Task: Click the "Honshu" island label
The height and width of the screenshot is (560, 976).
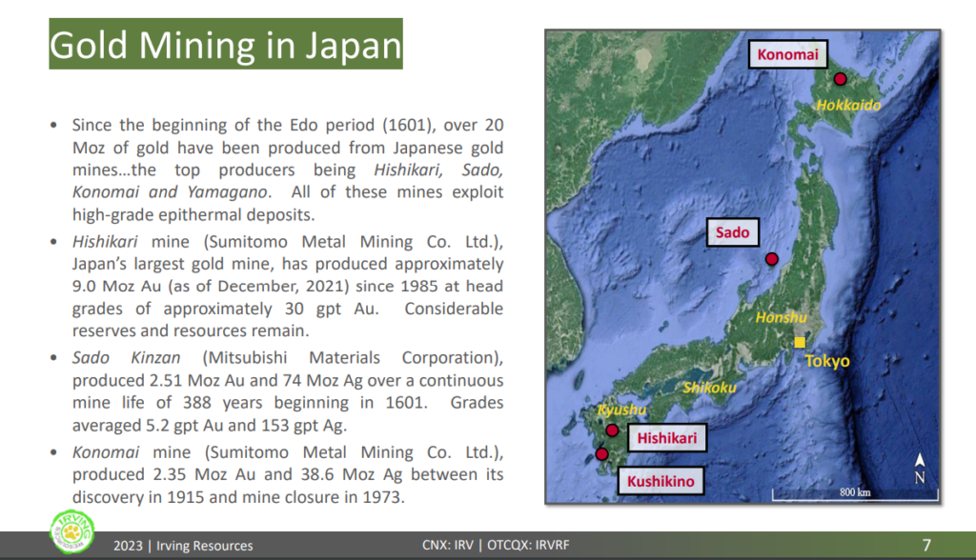Action: point(782,317)
